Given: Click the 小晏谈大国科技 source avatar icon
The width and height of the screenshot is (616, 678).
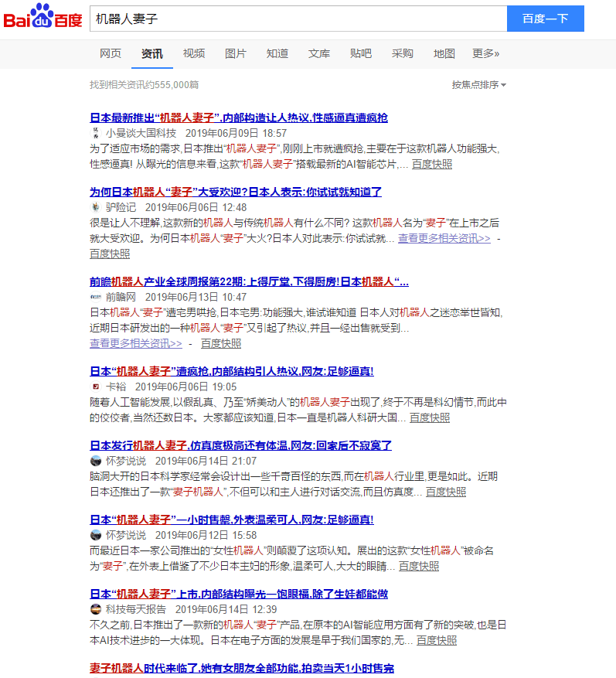Looking at the screenshot, I should 95,133.
